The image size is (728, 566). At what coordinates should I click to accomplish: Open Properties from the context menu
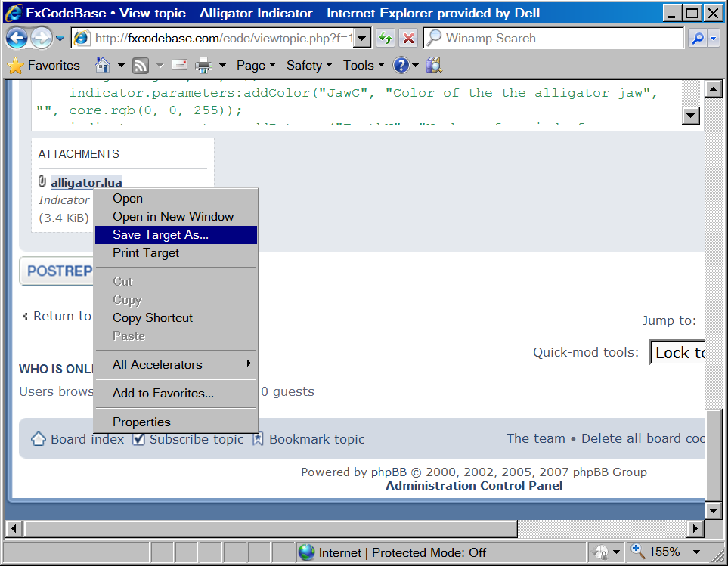[176, 422]
